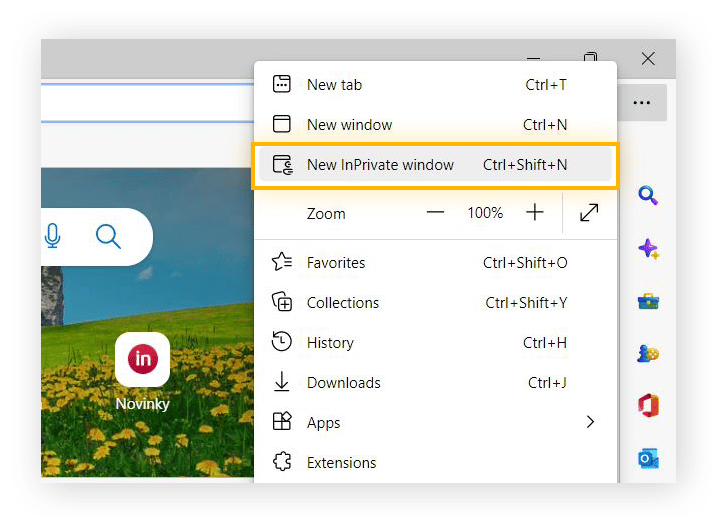Choose New tab from the menu
This screenshot has width=717, height=521.
pos(334,85)
